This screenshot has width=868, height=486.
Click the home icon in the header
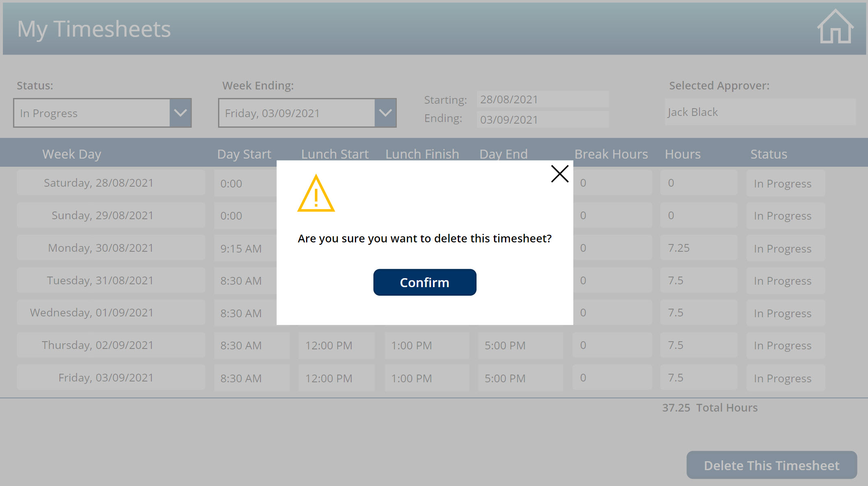click(835, 28)
